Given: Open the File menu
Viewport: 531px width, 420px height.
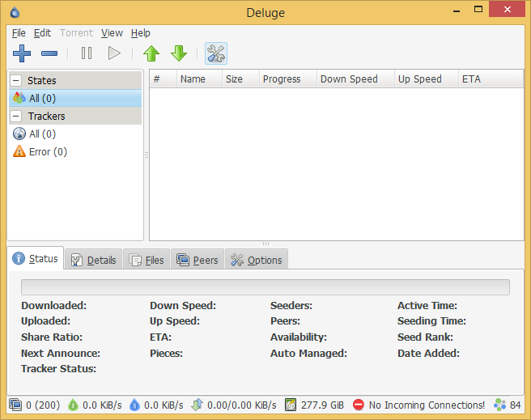Looking at the screenshot, I should pyautogui.click(x=19, y=33).
